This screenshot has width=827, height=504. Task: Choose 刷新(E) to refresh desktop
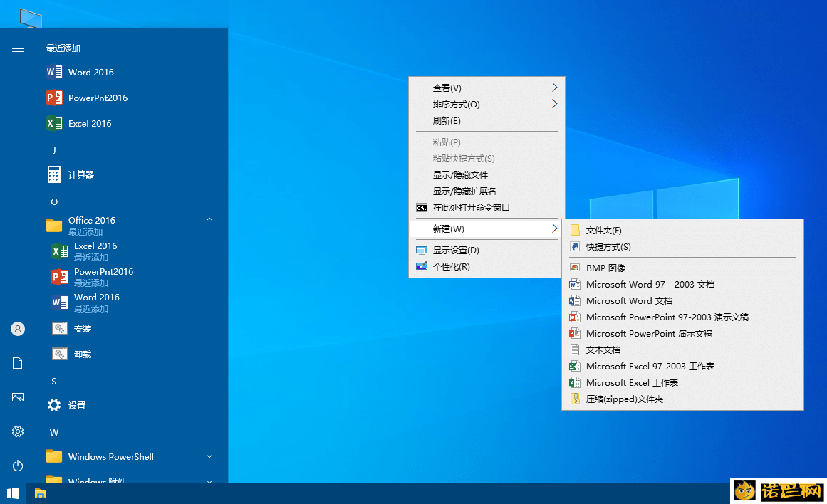487,120
